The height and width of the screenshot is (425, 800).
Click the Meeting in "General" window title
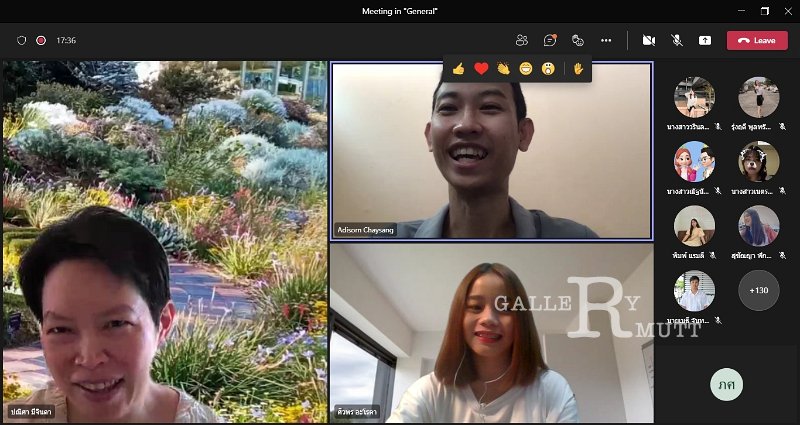(x=400, y=11)
